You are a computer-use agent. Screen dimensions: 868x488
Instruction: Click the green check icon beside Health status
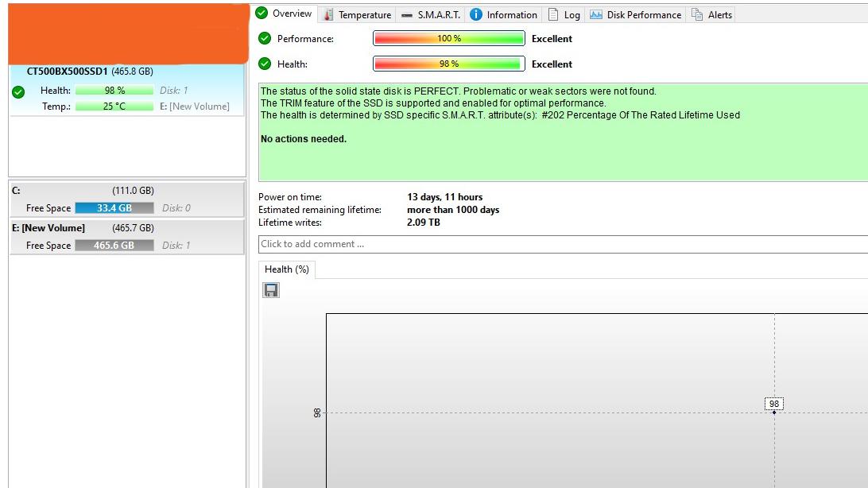coord(265,64)
